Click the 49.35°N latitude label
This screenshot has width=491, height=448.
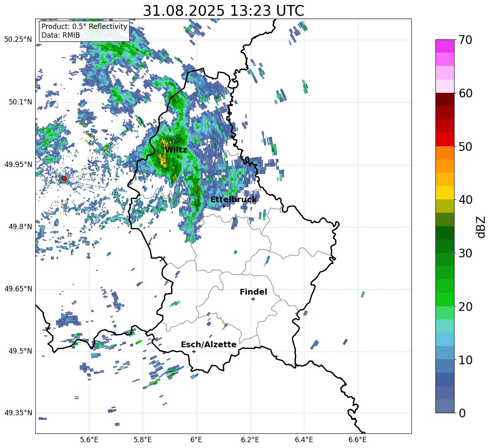pos(18,413)
